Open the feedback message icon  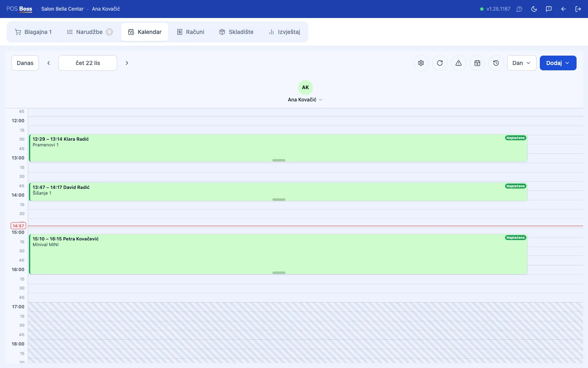[549, 9]
